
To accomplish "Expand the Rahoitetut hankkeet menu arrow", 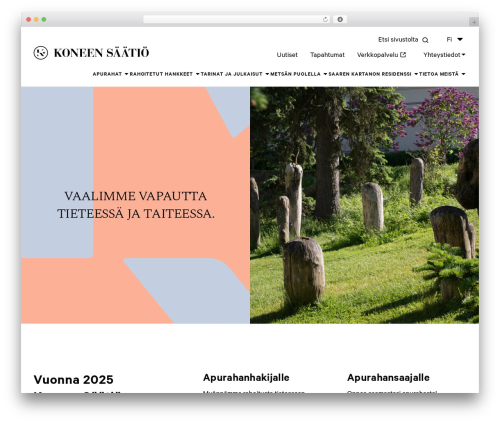I will click(197, 74).
